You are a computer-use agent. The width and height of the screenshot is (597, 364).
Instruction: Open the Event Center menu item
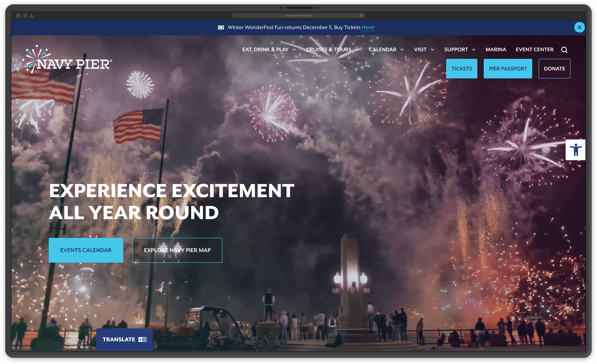click(535, 50)
